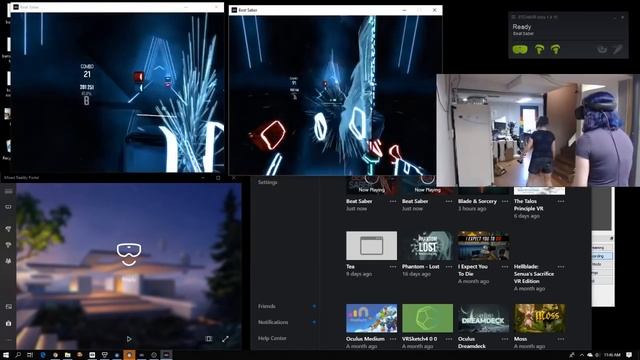Viewport: 640px width, 360px height.
Task: Start the Mixed Reality Portal preview with play button
Action: click(x=129, y=339)
